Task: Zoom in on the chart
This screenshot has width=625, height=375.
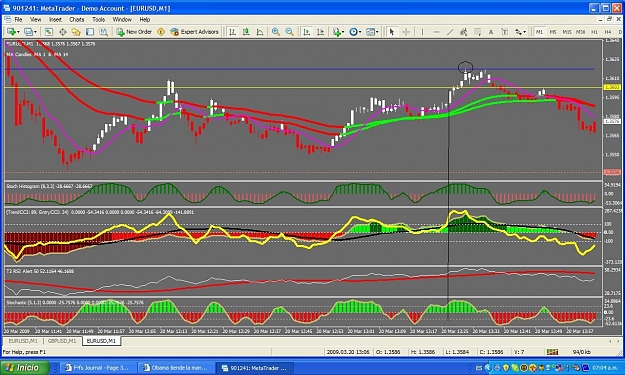Action: [275, 32]
